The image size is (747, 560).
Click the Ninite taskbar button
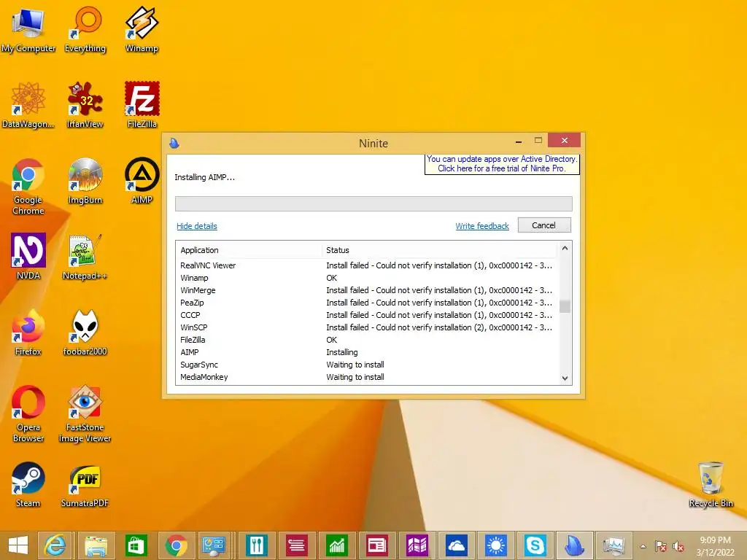[x=575, y=545]
